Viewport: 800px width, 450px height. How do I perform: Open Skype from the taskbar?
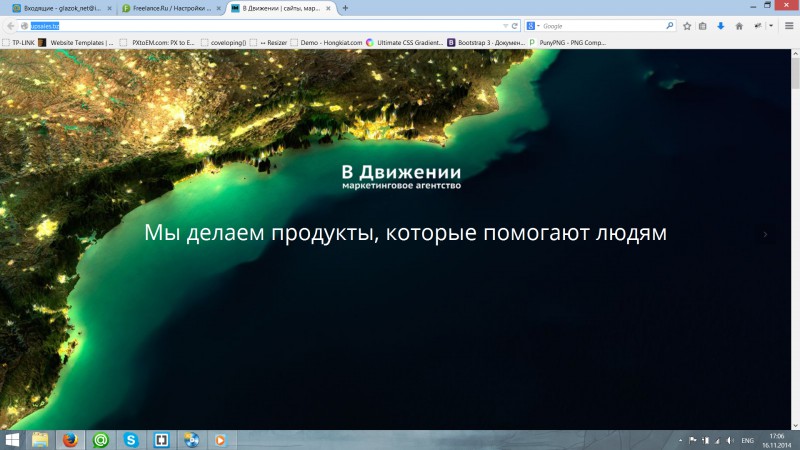[x=131, y=440]
